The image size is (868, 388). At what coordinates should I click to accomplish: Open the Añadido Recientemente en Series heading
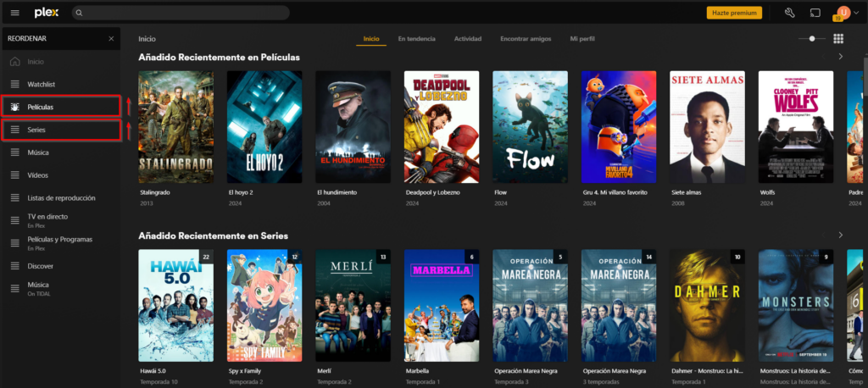click(213, 236)
